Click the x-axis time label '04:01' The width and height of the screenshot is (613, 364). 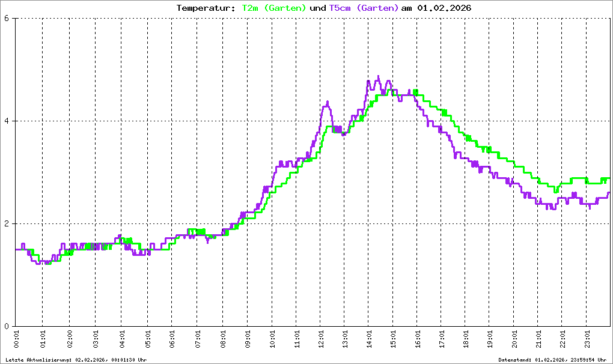pos(122,339)
